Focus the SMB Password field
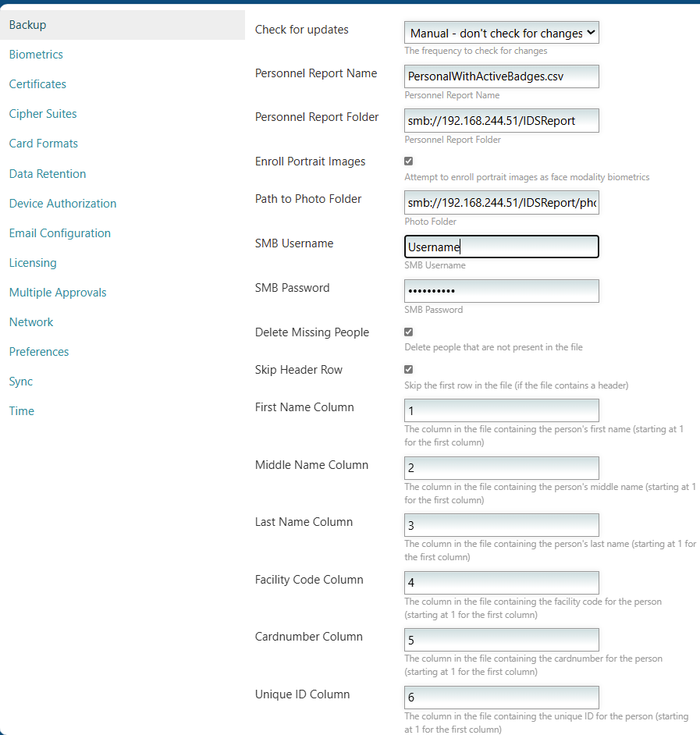This screenshot has width=700, height=735. point(501,290)
